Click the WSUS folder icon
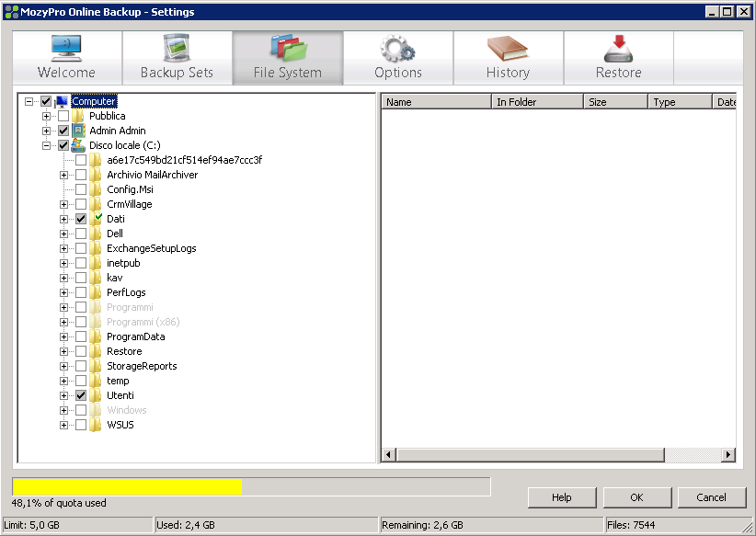The width and height of the screenshot is (756, 536). (96, 425)
